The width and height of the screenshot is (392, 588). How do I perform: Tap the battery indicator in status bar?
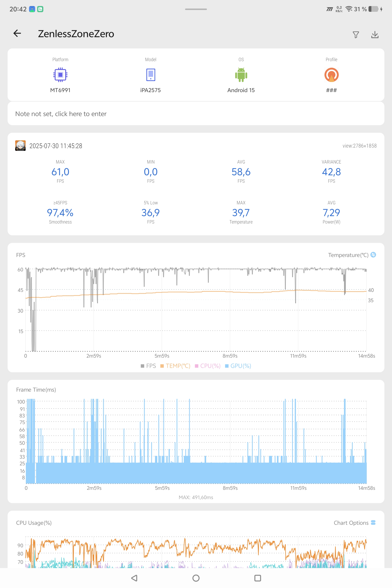[373, 9]
